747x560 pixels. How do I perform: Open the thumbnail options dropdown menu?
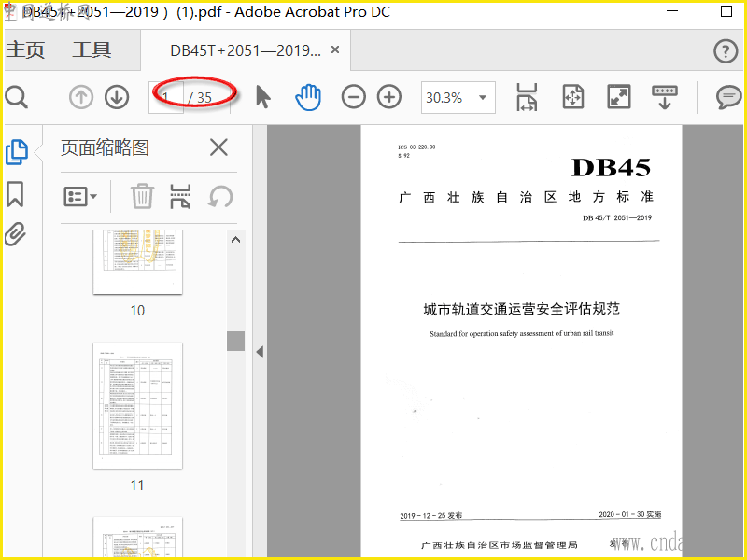[x=80, y=196]
